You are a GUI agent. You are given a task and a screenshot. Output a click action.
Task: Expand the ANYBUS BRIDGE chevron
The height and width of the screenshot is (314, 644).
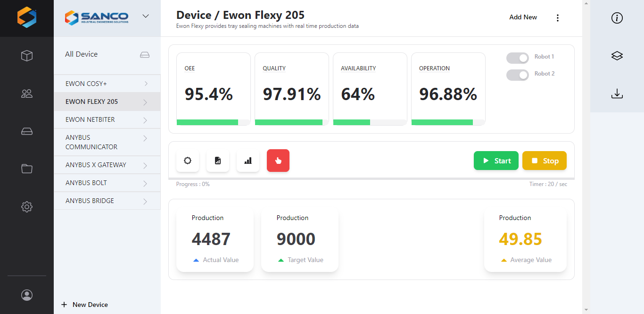click(x=146, y=201)
